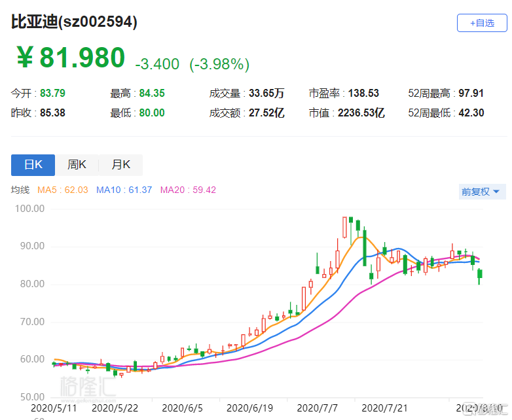Screen dimensions: 512x420
Task: Click the +自选 add to watchlist button
Action: click(482, 23)
